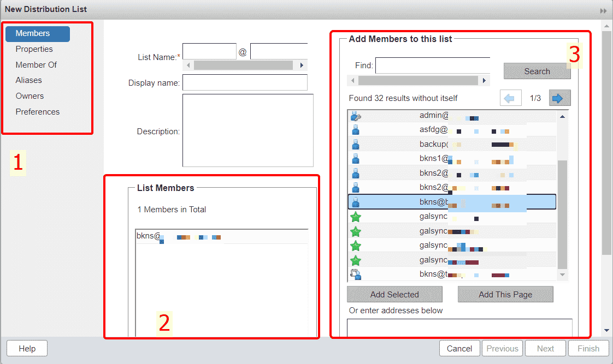Click the Find search text box
This screenshot has height=364, width=613.
pos(432,65)
